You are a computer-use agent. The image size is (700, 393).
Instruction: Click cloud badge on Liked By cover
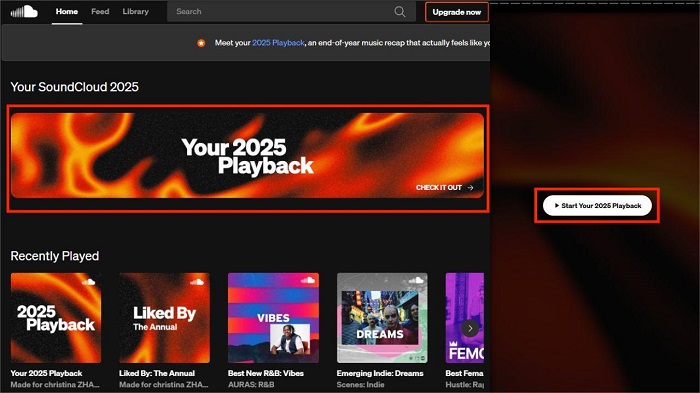[197, 282]
